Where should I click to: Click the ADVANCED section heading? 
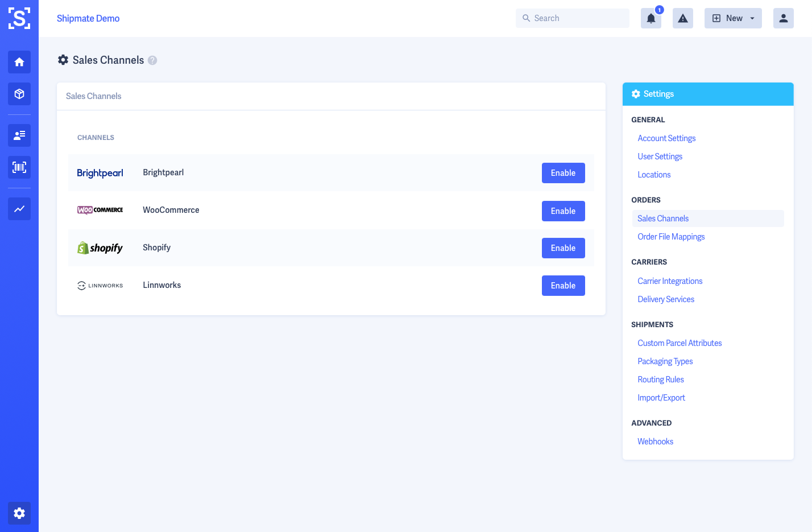point(651,423)
